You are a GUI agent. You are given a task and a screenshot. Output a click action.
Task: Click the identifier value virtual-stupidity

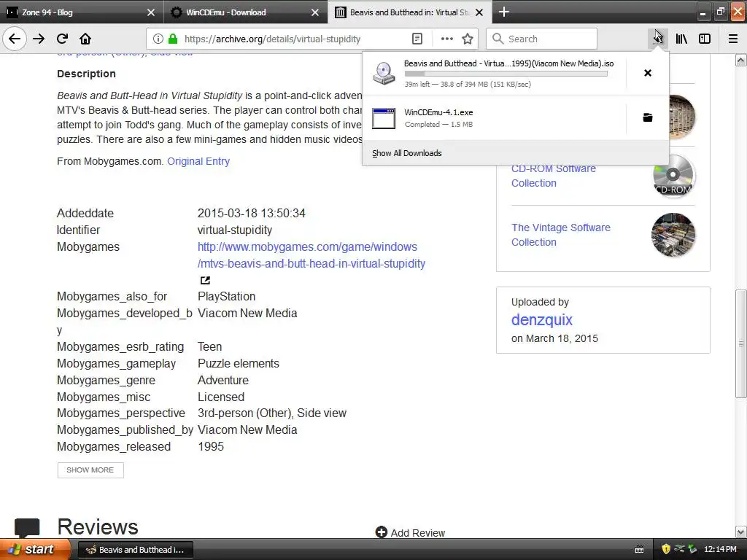click(235, 230)
